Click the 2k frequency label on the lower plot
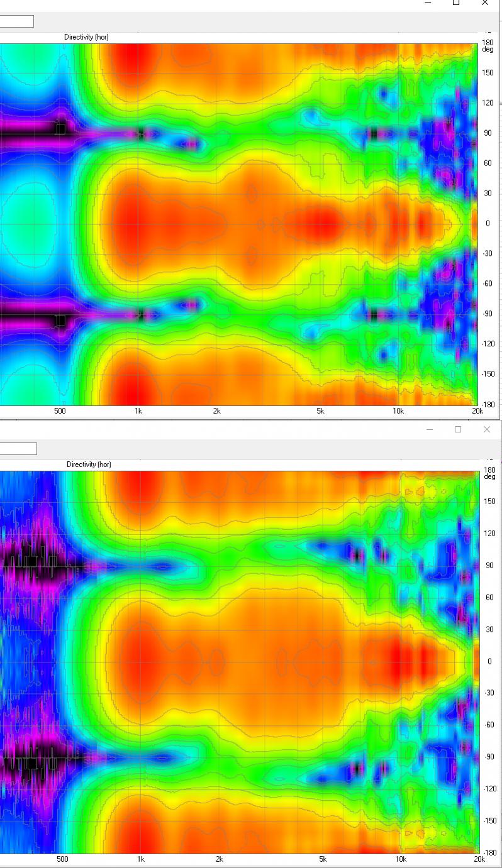 click(219, 859)
